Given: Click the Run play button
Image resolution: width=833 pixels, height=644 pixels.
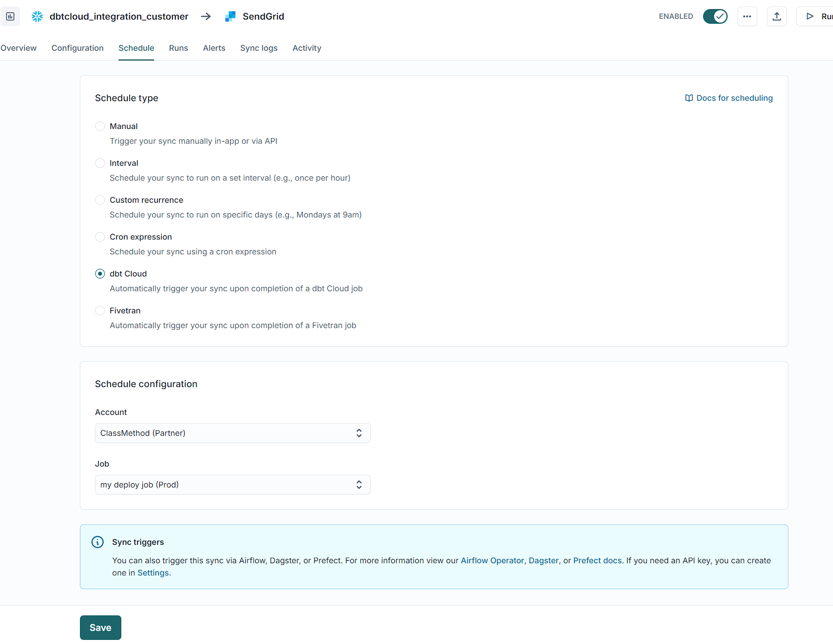Looking at the screenshot, I should [815, 17].
